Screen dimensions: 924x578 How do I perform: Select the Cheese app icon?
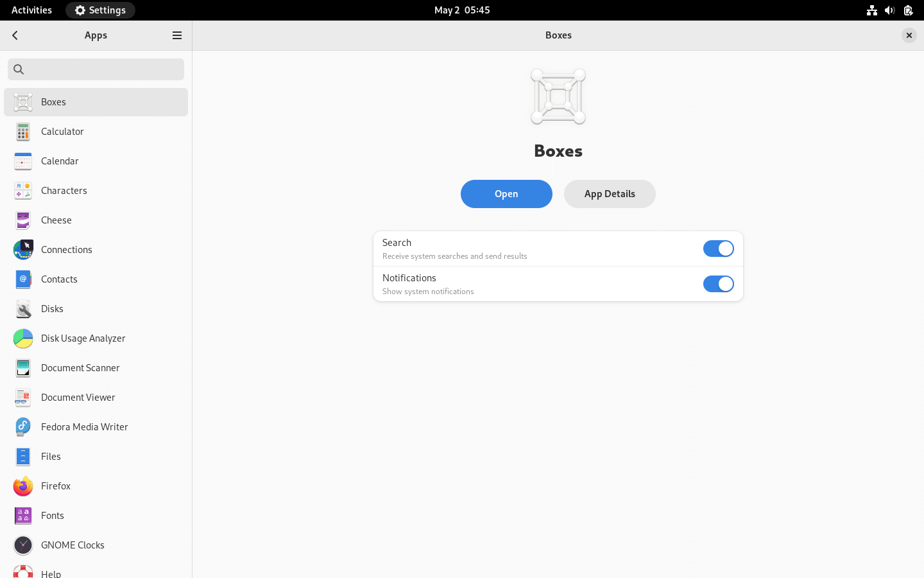click(x=23, y=220)
